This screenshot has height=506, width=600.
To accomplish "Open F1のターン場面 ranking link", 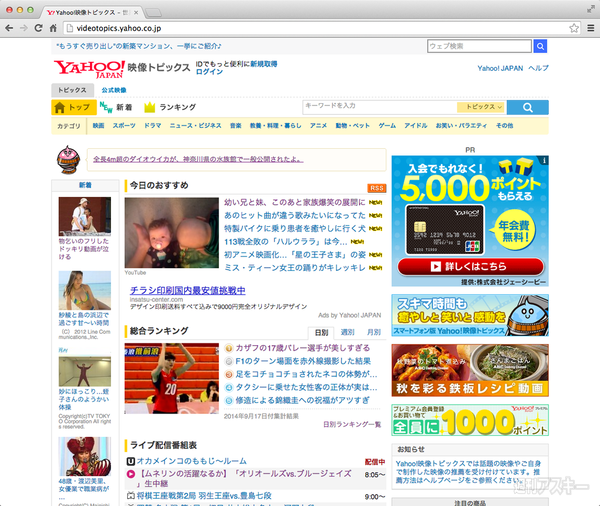I will (x=303, y=361).
